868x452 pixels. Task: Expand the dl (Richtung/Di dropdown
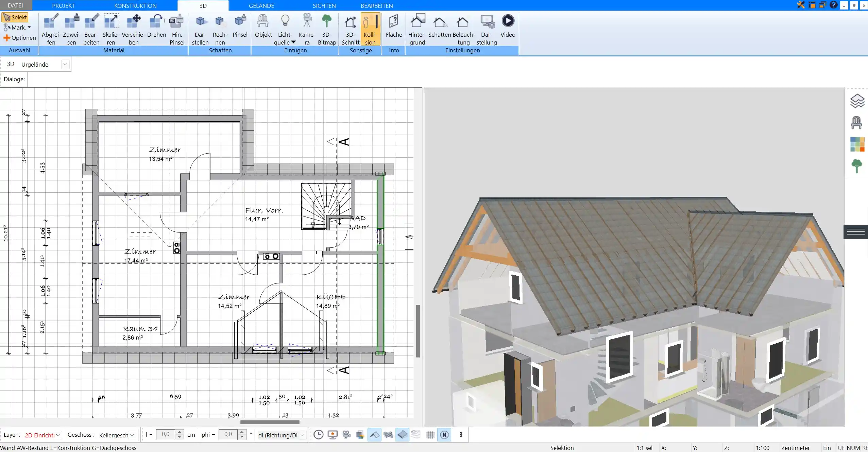click(x=302, y=435)
